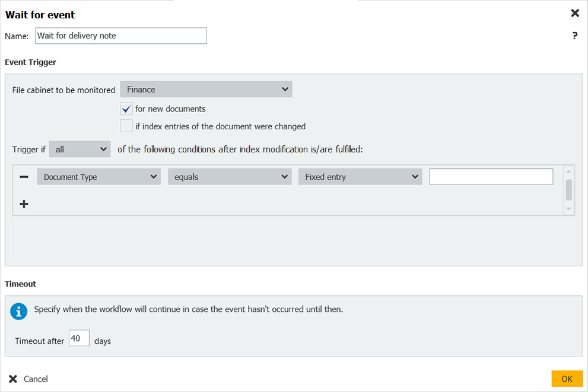Expand the 'all' trigger condition dropdown
588x392 pixels.
[x=80, y=149]
